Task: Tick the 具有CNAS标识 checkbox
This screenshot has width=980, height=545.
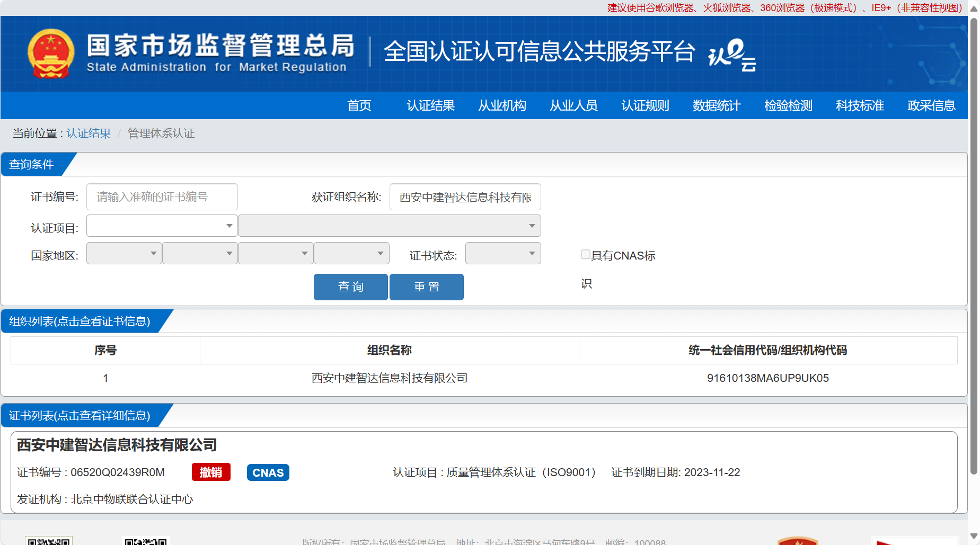Action: click(x=586, y=254)
